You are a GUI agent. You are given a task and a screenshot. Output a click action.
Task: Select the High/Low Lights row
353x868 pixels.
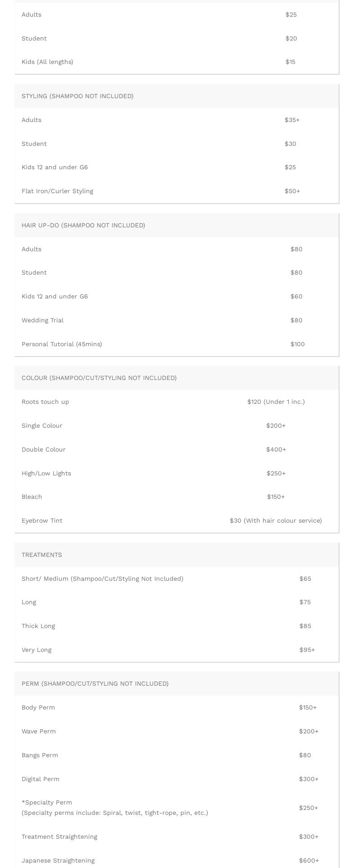click(46, 473)
